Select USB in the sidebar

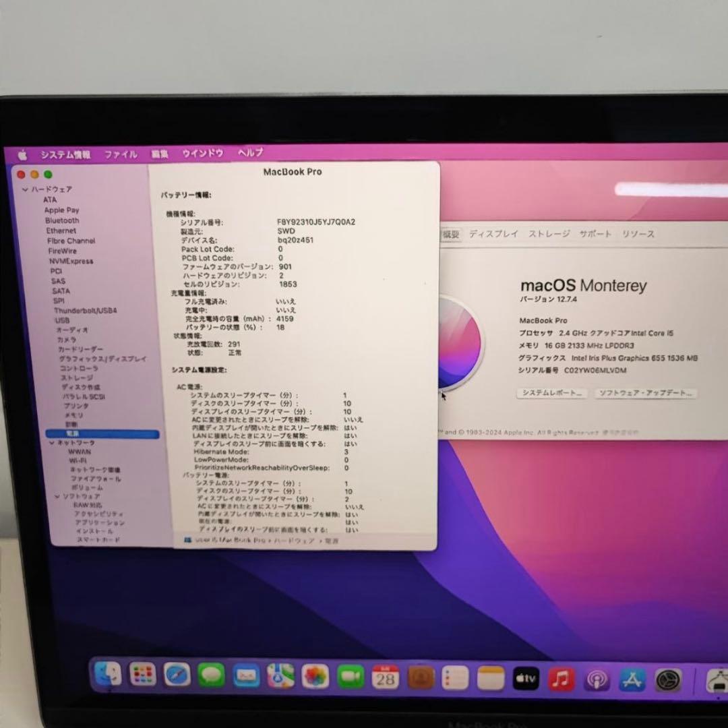pos(62,320)
